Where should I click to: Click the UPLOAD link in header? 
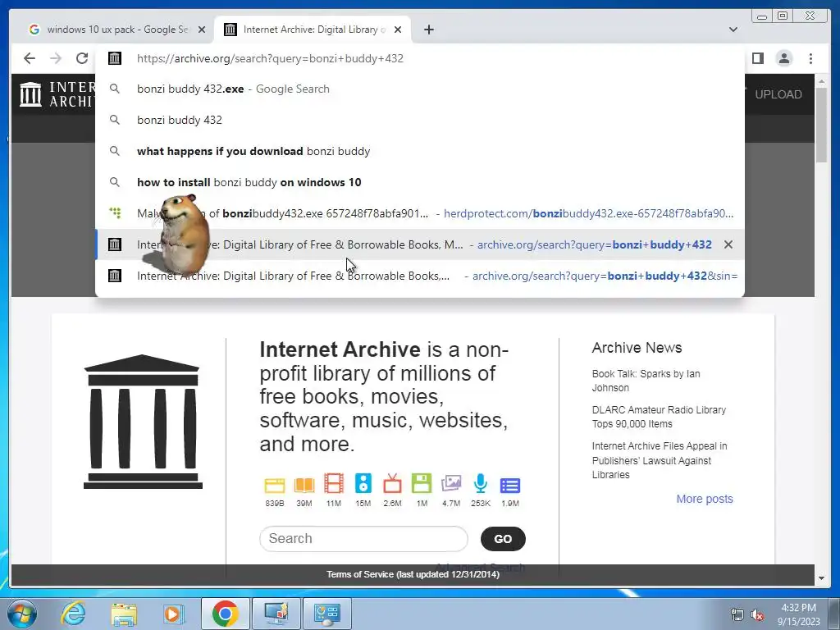pyautogui.click(x=778, y=94)
